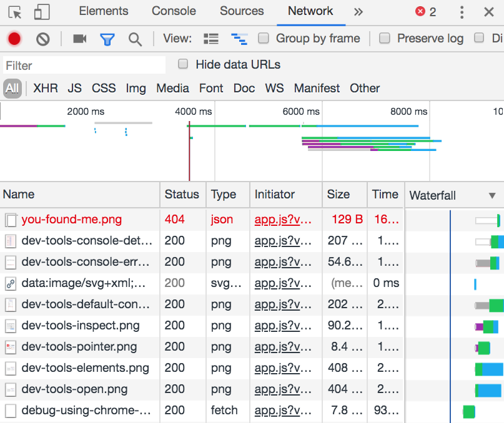This screenshot has height=423, width=504.
Task: Show only WS requests
Action: 275,89
